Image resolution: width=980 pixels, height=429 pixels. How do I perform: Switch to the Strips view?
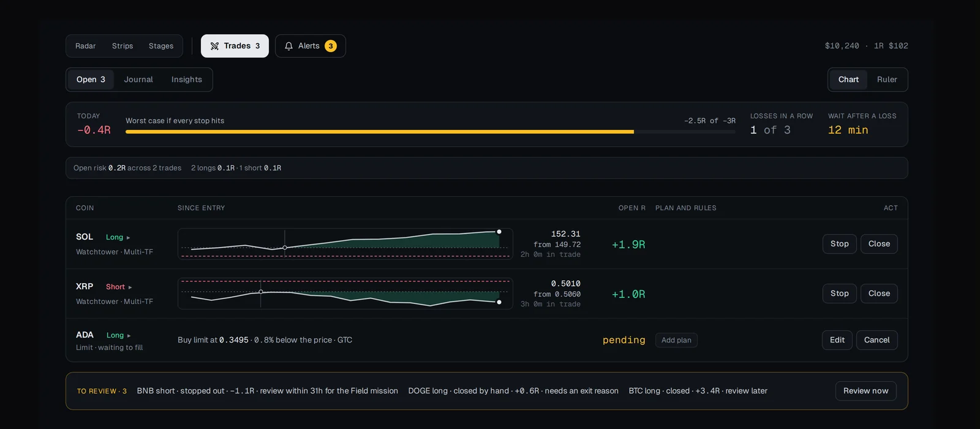coord(123,46)
